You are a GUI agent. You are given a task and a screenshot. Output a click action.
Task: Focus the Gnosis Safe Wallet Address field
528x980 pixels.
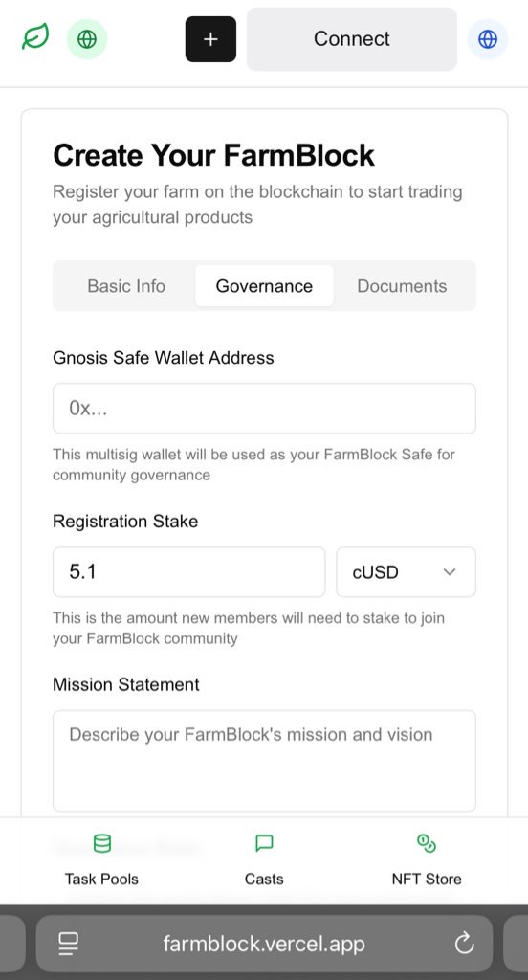[x=264, y=408]
